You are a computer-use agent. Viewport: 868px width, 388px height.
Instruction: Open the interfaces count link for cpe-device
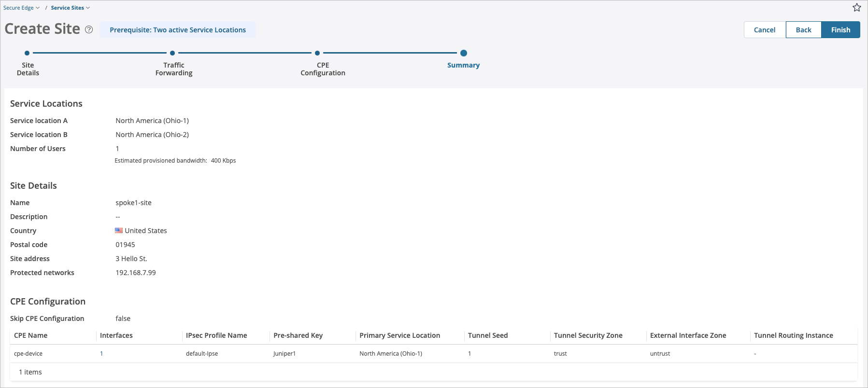[101, 354]
